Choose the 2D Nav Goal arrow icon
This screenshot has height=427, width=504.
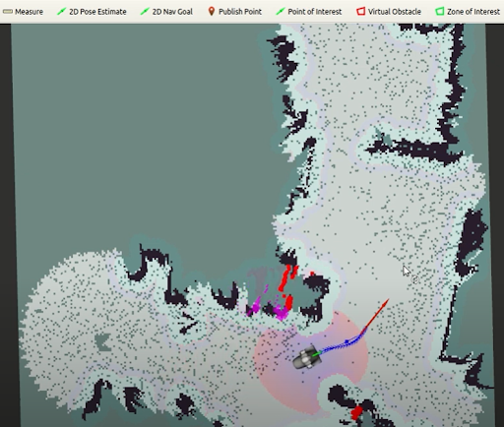tap(145, 12)
